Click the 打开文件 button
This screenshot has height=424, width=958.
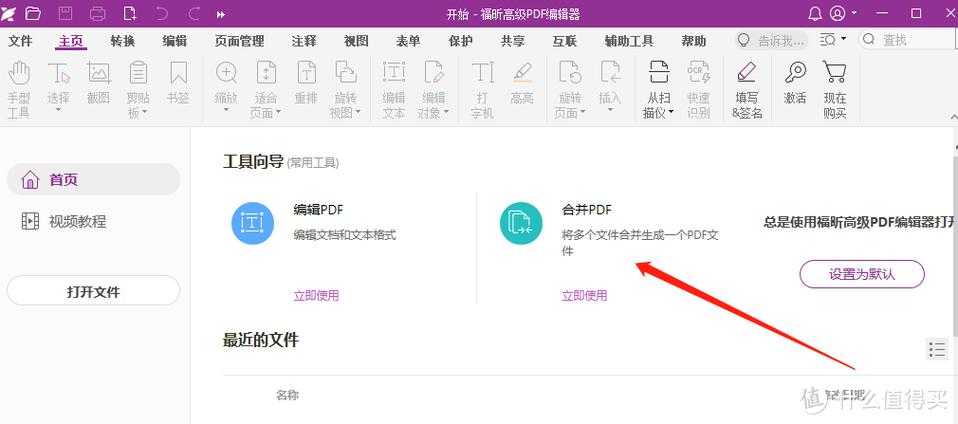point(93,291)
